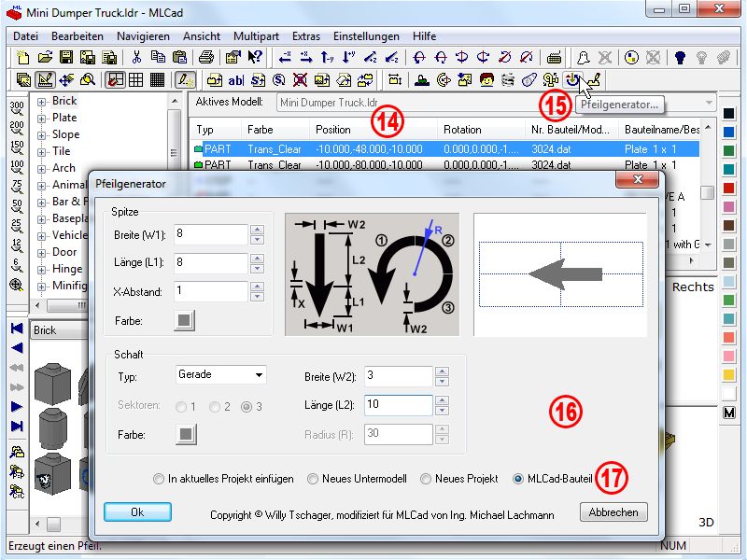Screen dimensions: 747x560
Task: Click the move along Y up-arrow icon
Action: pos(328,57)
